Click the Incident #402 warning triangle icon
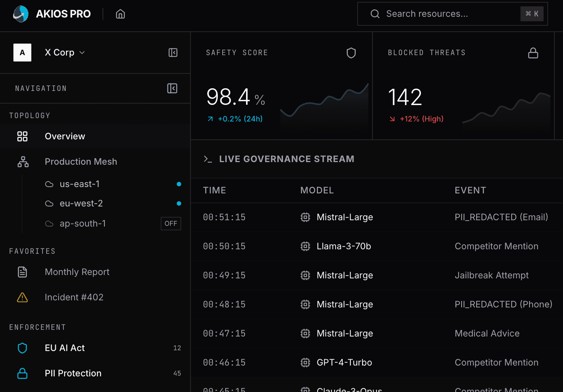The image size is (563, 392). 22,297
